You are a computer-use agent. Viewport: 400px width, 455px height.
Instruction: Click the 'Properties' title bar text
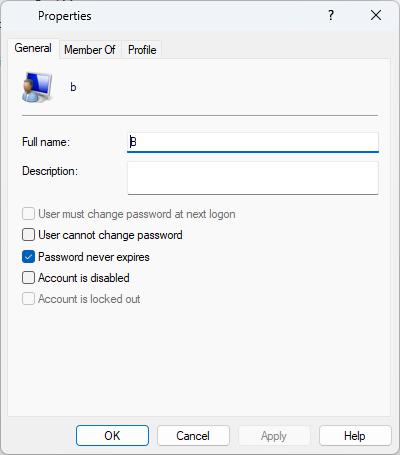(65, 16)
